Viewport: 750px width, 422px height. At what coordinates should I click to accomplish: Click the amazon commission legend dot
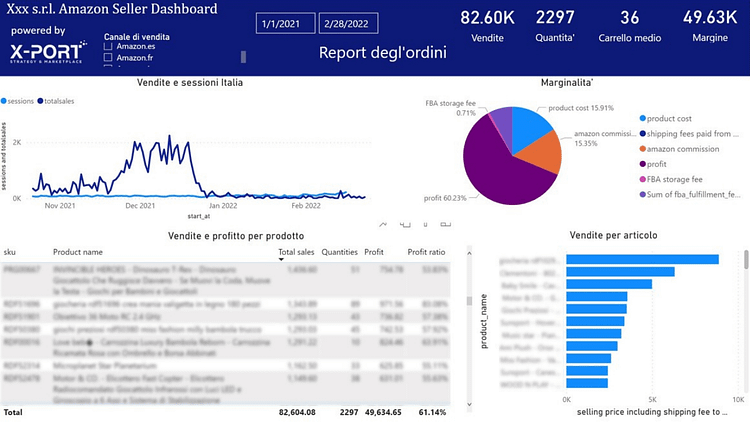[642, 148]
